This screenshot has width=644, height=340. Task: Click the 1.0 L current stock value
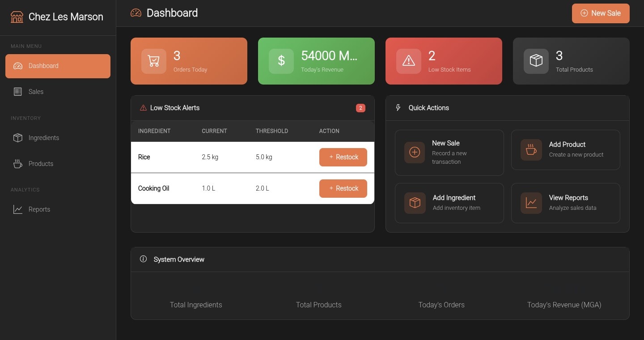click(x=208, y=188)
